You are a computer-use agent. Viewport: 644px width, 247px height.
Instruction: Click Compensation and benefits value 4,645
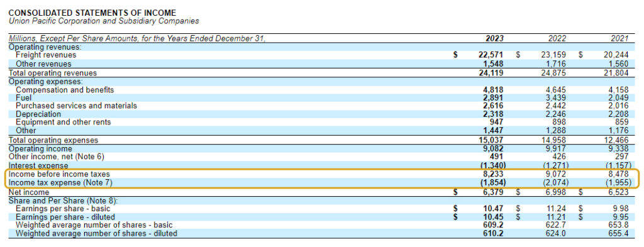point(556,90)
